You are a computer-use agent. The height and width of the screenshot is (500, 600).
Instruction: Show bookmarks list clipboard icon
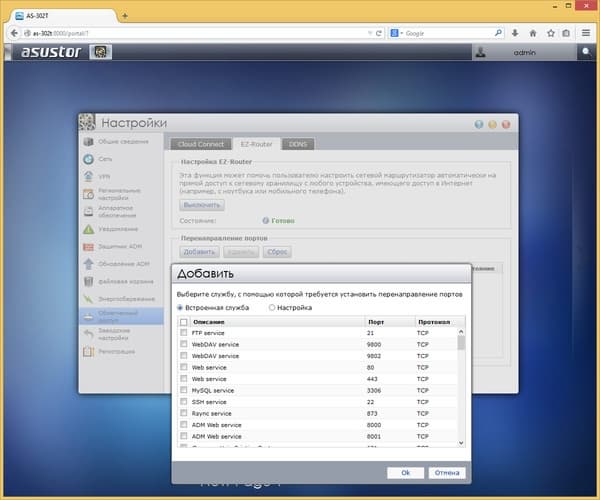point(566,33)
